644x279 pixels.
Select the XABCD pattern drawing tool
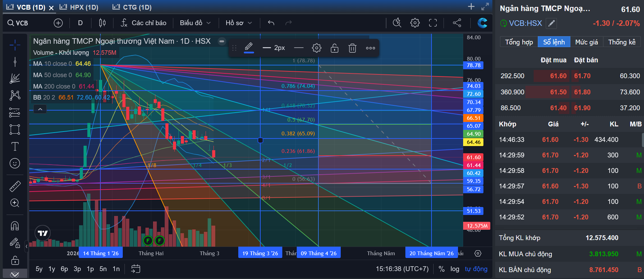(x=15, y=95)
